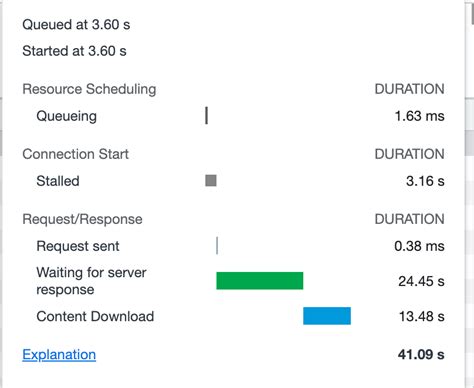Click the 41.09 s total duration
The image size is (474, 388).
(421, 354)
